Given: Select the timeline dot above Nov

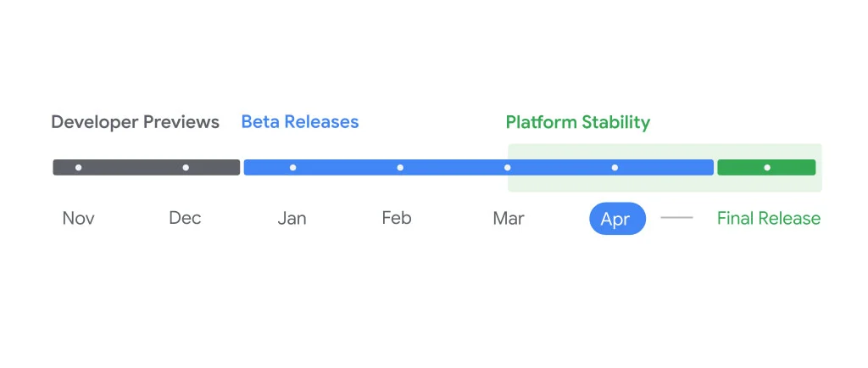Looking at the screenshot, I should [x=78, y=168].
